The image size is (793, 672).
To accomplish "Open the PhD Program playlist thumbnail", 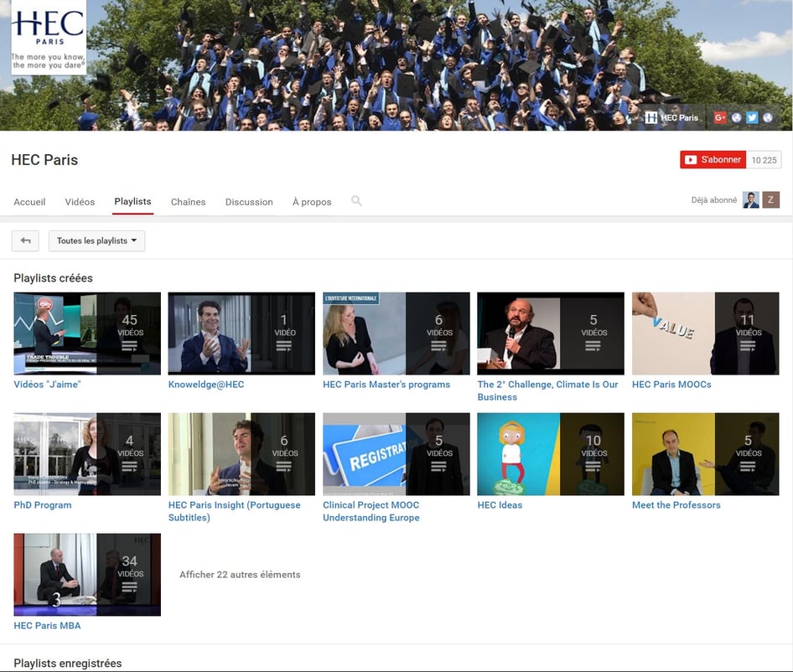I will tap(87, 454).
